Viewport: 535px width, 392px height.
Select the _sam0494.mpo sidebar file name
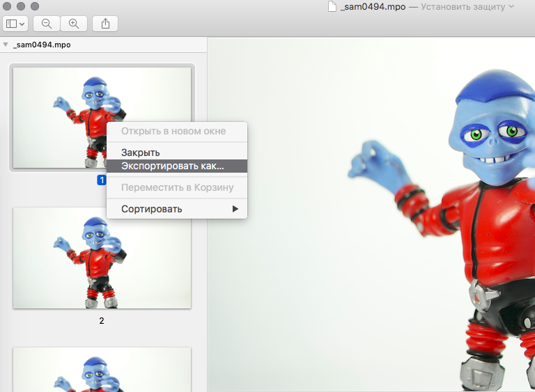(x=42, y=45)
